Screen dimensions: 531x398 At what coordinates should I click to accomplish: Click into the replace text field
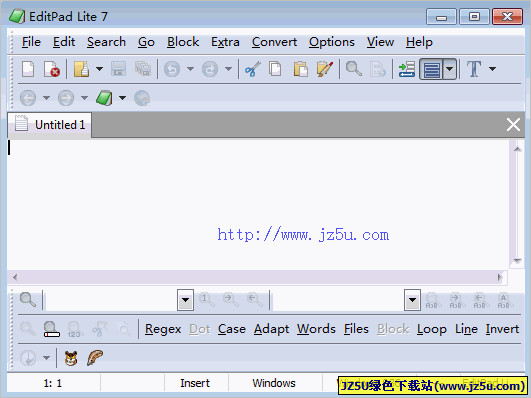(339, 300)
